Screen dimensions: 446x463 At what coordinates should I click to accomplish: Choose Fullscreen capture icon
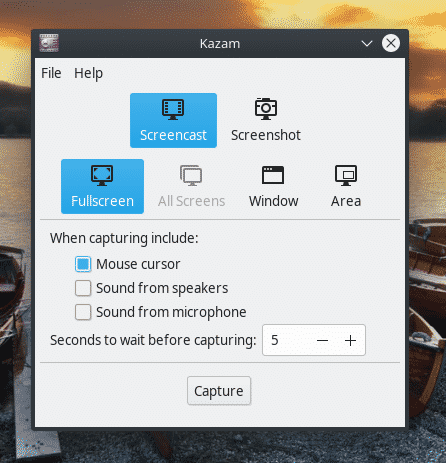tap(102, 175)
